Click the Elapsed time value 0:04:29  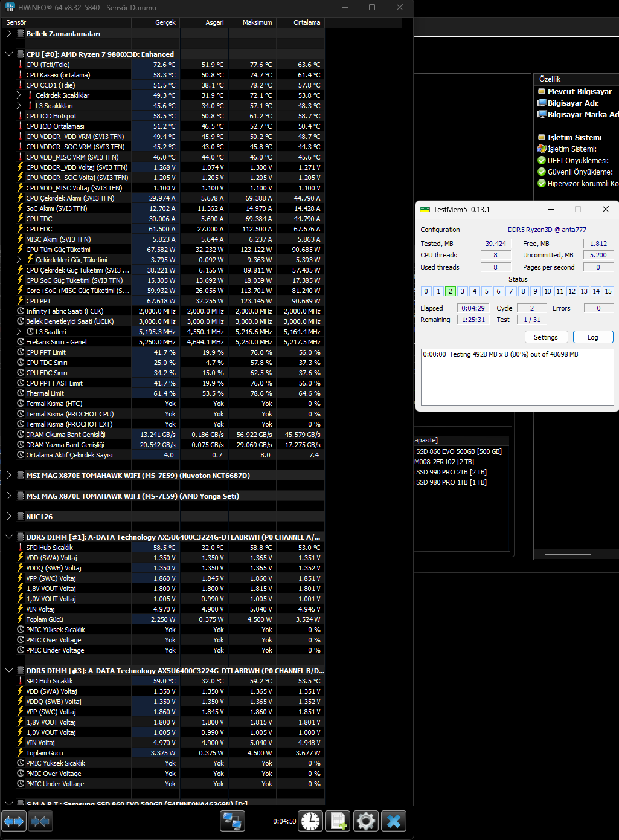tap(473, 308)
